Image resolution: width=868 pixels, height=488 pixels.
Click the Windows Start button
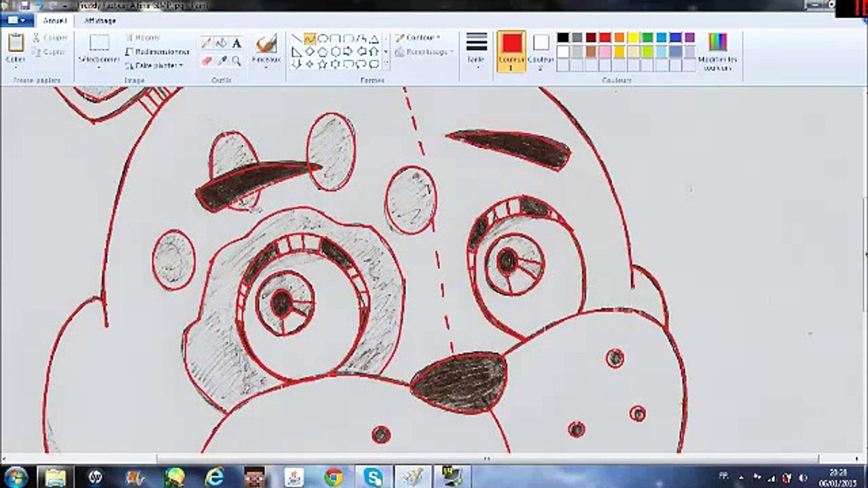[15, 477]
